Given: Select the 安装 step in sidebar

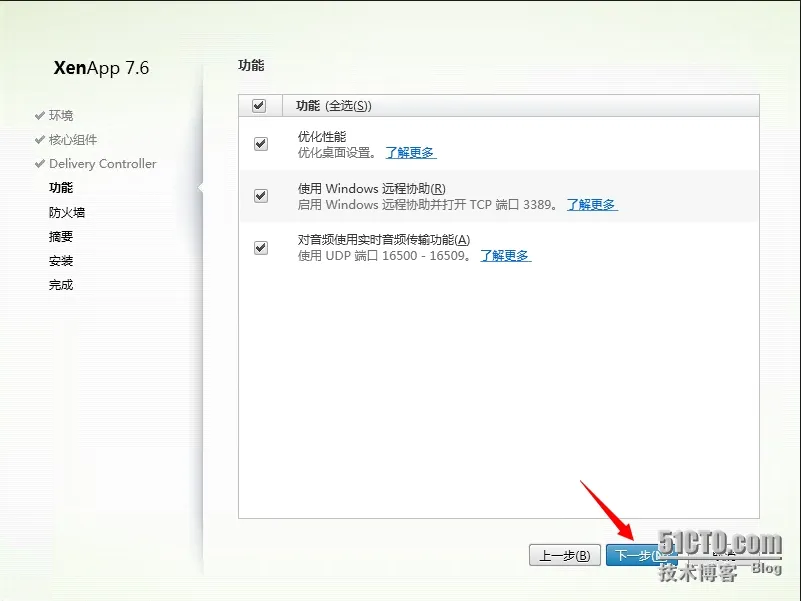Looking at the screenshot, I should click(61, 261).
